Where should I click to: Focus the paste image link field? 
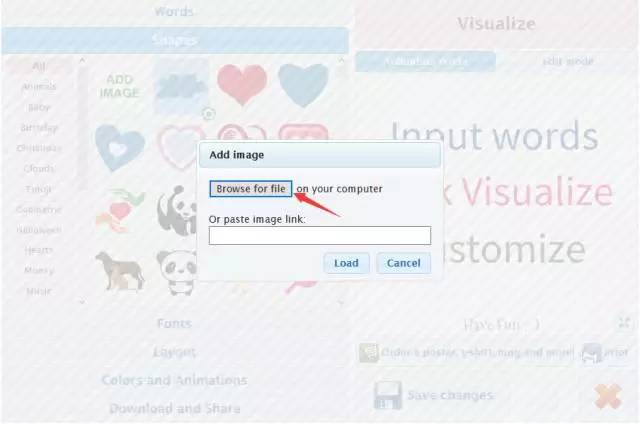point(320,236)
